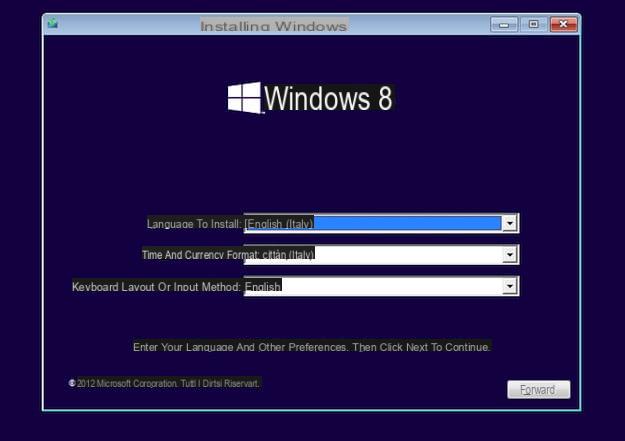This screenshot has height=441, width=625.
Task: Click the Installing Windows title text
Action: point(273,26)
